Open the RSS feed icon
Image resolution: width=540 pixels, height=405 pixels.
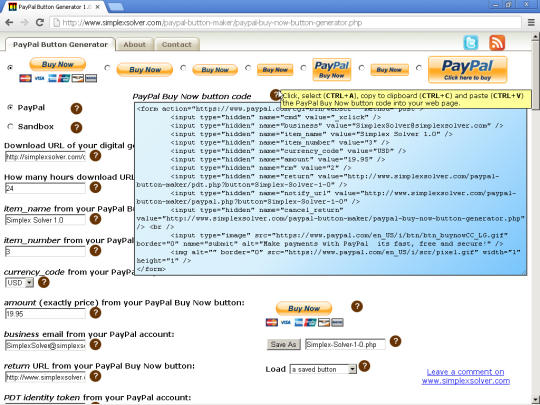click(497, 43)
